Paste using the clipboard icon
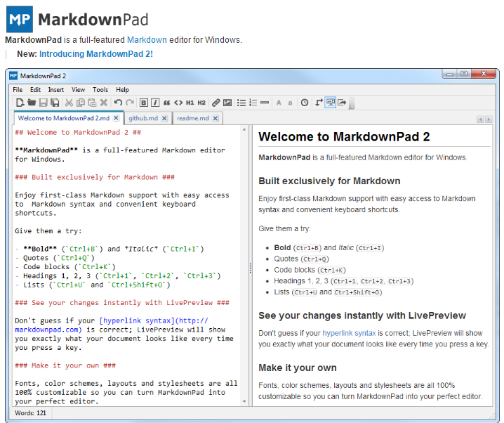This screenshot has width=504, height=423. 92,103
